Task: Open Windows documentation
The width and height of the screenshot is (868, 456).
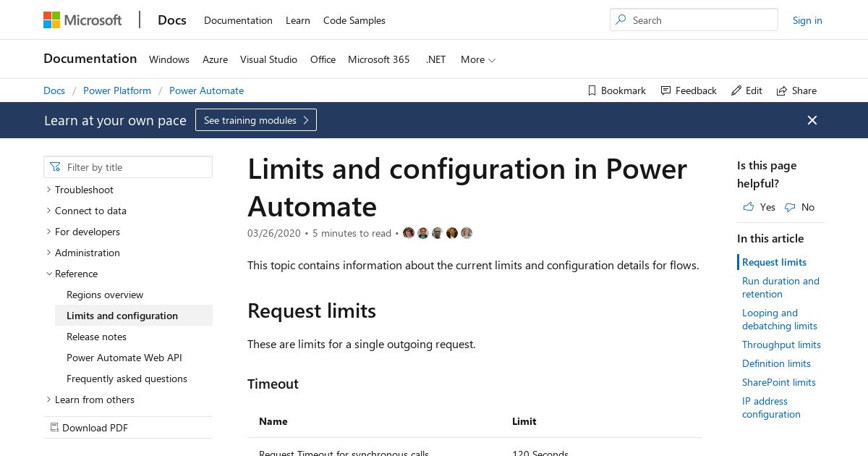Action: [x=169, y=59]
